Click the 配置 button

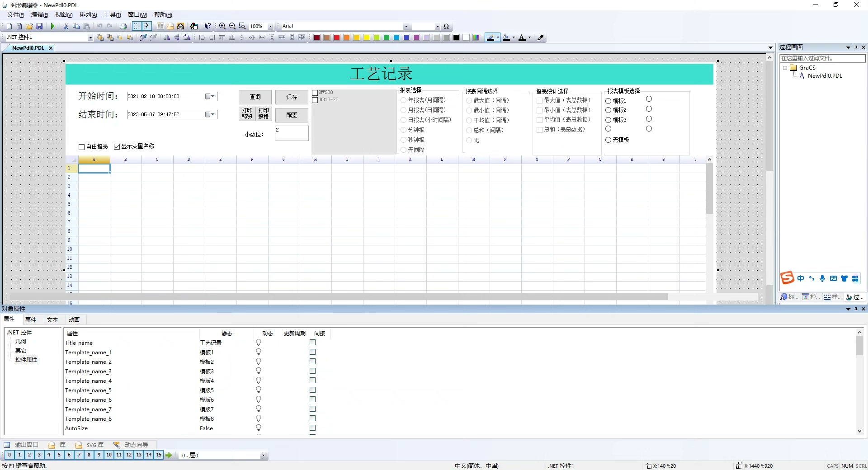point(292,115)
